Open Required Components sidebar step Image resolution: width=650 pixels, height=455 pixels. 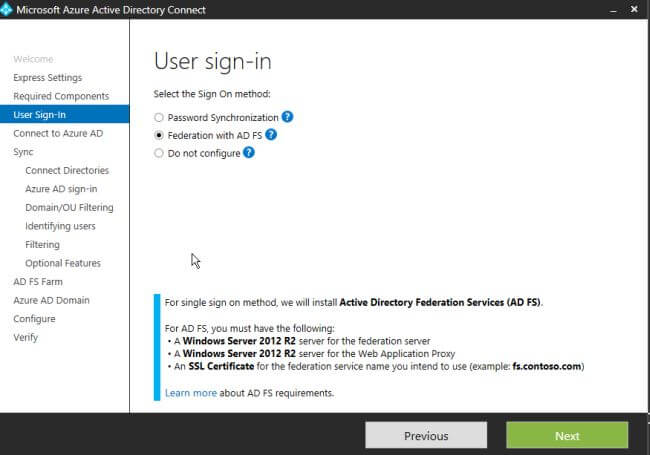point(61,96)
